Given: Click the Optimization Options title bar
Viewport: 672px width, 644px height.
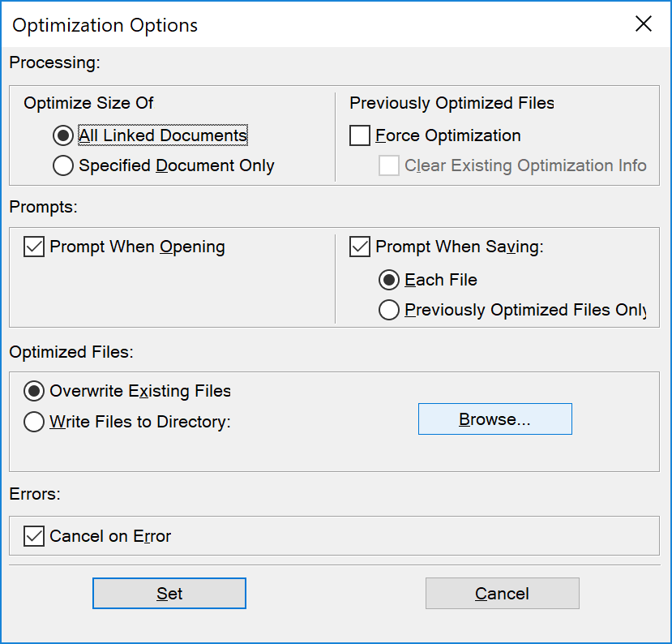Looking at the screenshot, I should click(x=104, y=25).
